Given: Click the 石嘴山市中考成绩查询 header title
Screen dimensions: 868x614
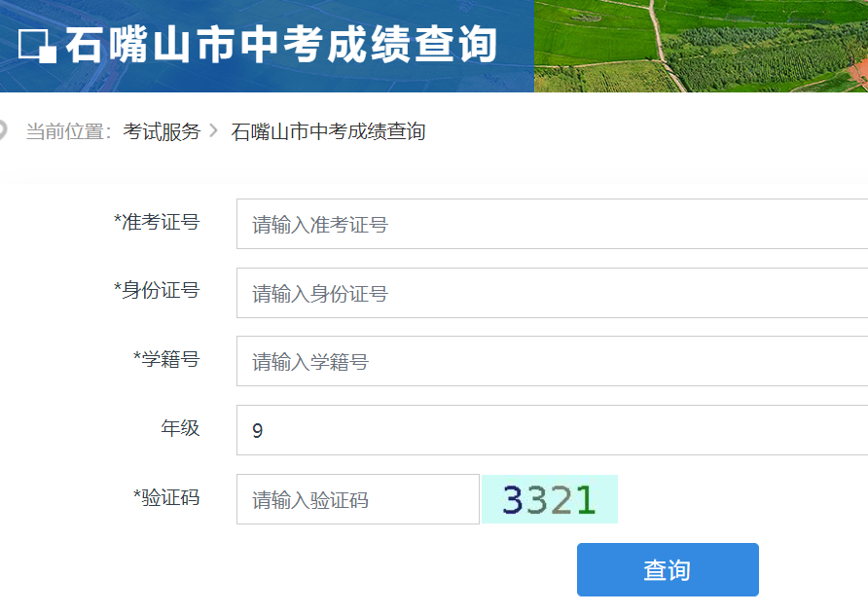Looking at the screenshot, I should tap(281, 46).
